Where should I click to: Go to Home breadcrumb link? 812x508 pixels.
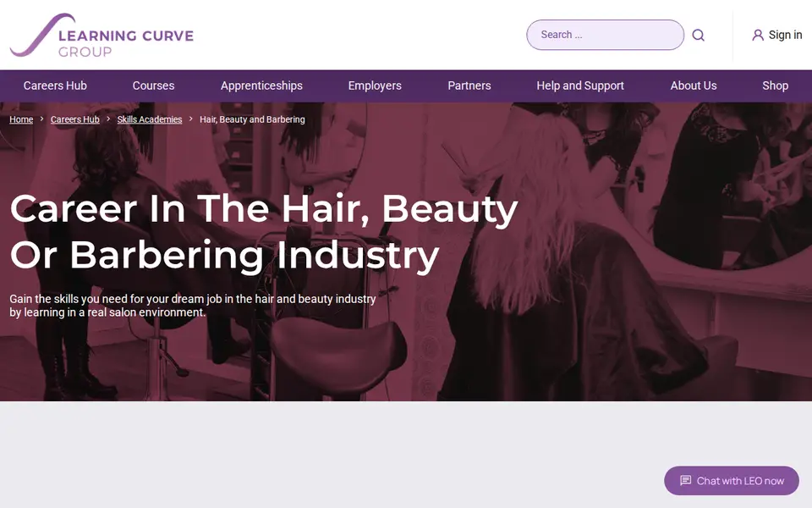(x=21, y=119)
